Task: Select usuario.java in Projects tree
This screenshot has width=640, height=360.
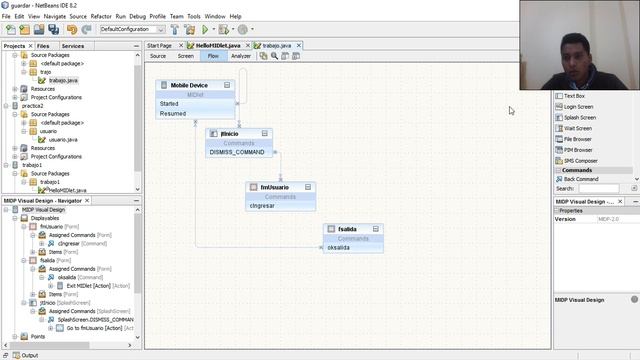Action: pos(63,140)
